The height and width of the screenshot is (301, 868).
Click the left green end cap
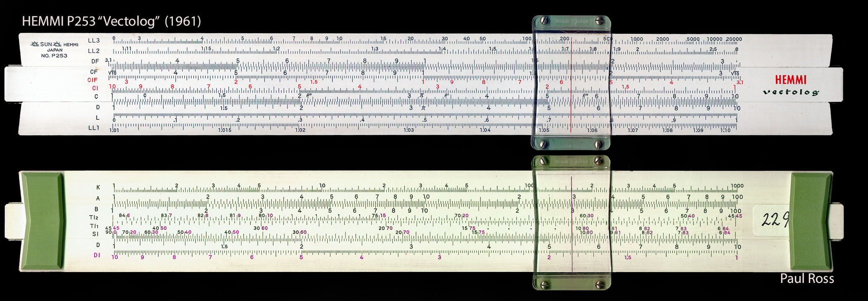[x=42, y=221]
